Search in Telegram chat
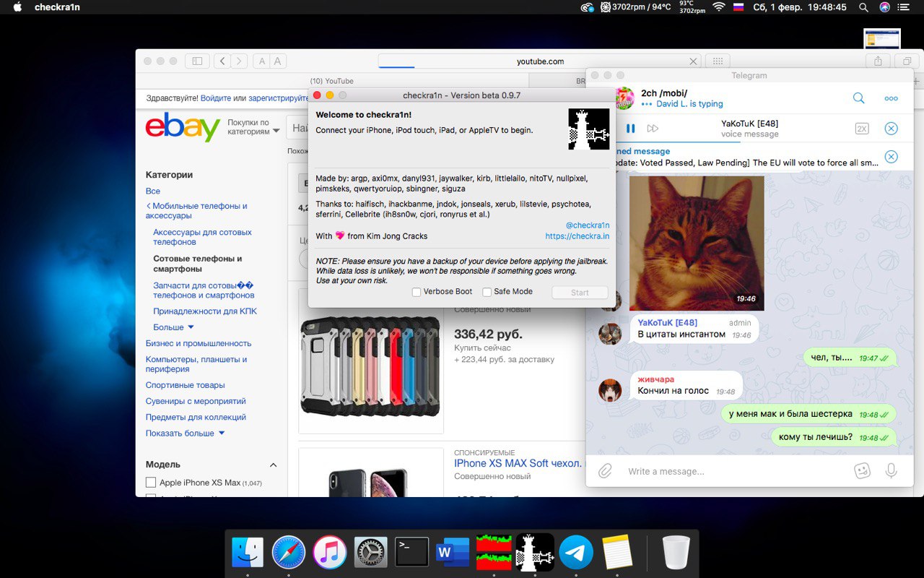This screenshot has width=924, height=578. (859, 98)
